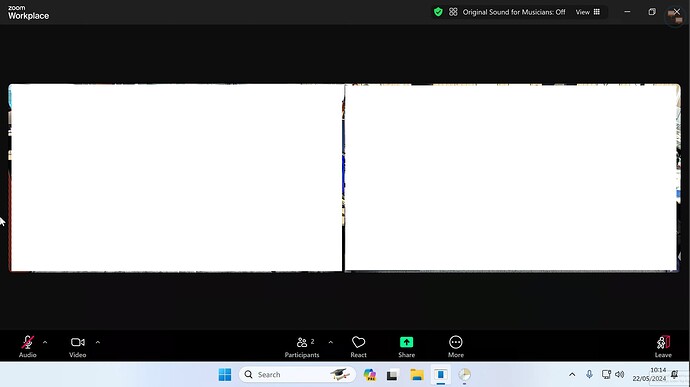
Task: Open the video options arrow beside Video
Action: tap(98, 342)
